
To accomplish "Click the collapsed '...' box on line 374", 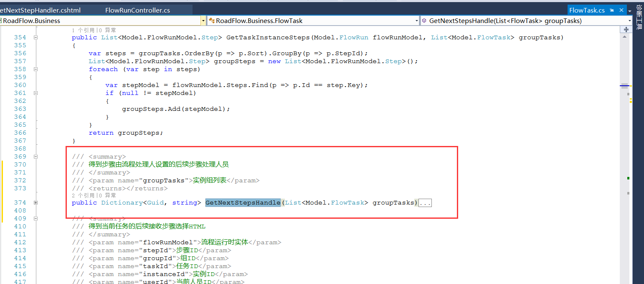I will (x=425, y=203).
